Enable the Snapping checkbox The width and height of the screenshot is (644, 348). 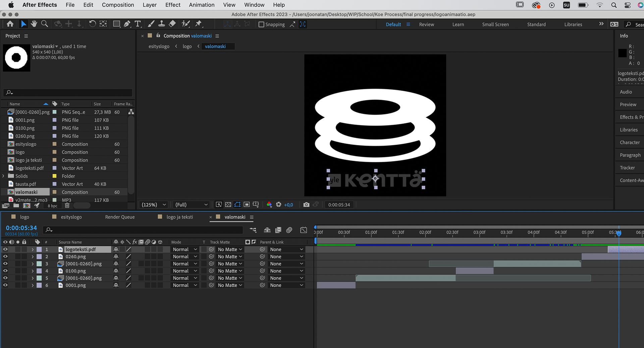261,24
